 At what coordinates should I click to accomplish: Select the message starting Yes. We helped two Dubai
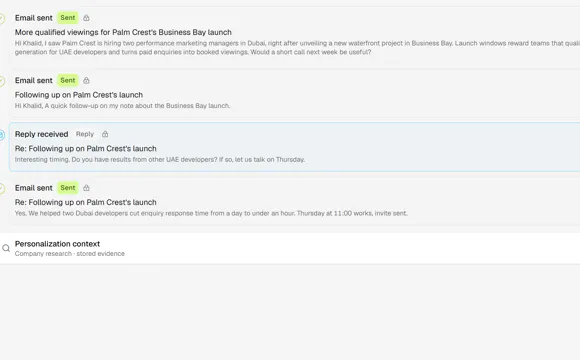coord(211,213)
